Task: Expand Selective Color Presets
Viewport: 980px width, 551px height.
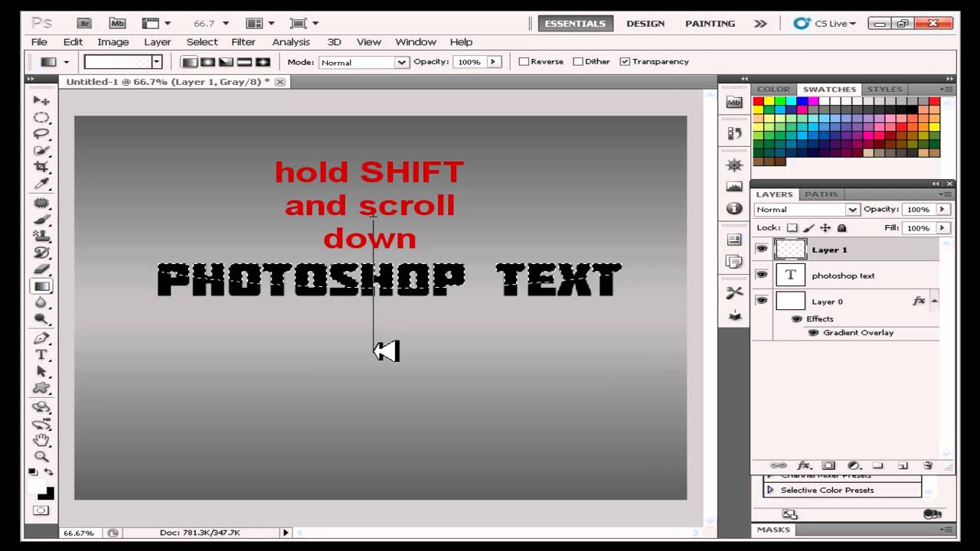Action: click(771, 490)
